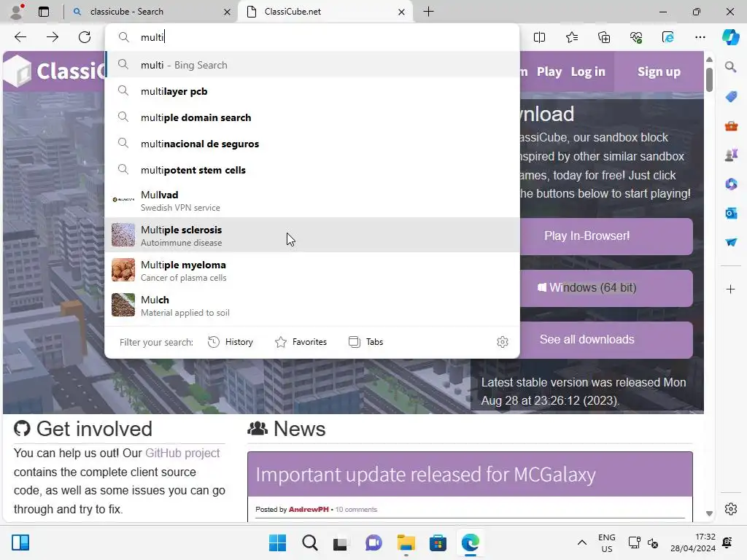Open sidebar settings gear icon

pos(730,509)
